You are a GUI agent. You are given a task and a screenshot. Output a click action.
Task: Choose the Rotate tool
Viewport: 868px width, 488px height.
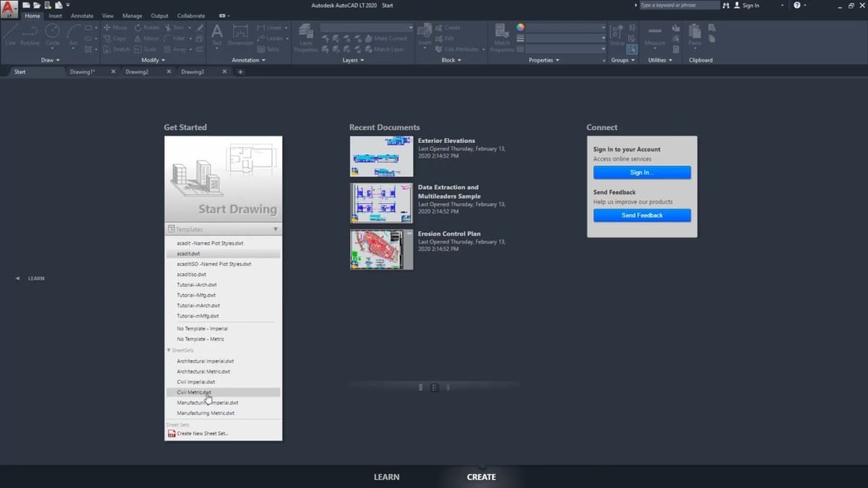point(147,27)
